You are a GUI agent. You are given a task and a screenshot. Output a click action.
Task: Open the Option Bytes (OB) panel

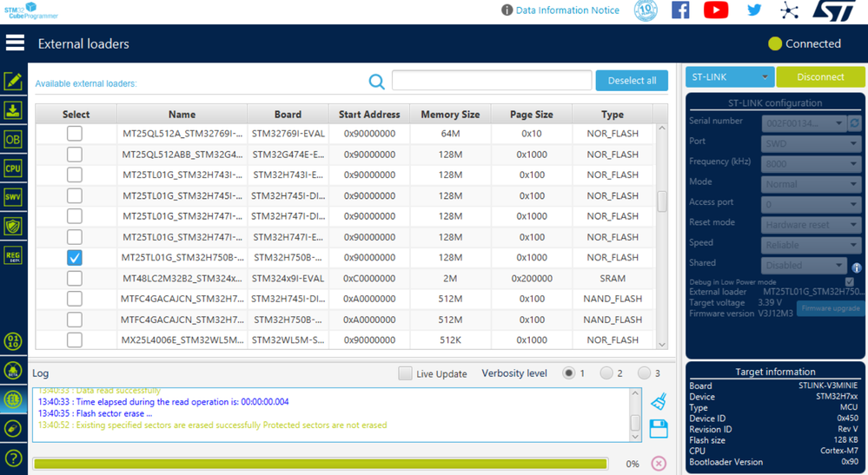click(x=13, y=139)
